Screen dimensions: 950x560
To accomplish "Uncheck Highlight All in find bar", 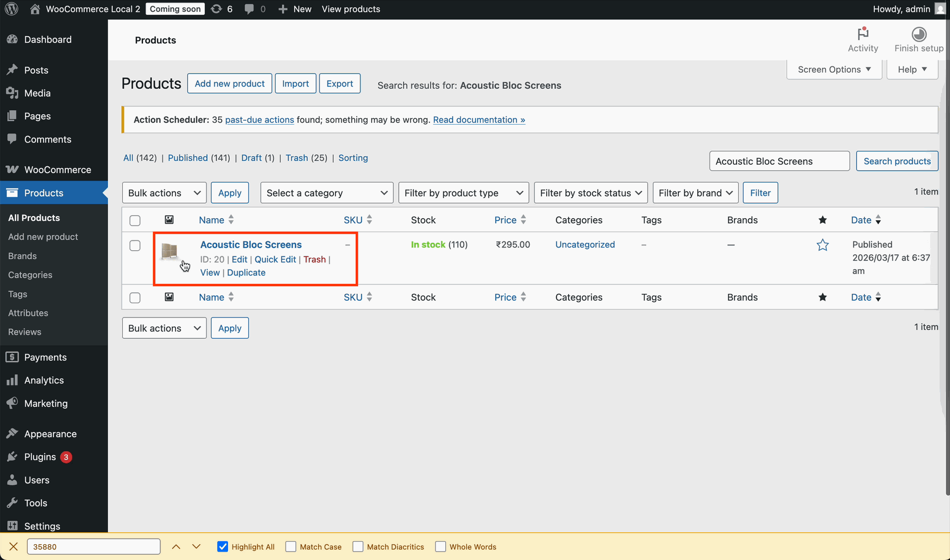I will point(223,547).
